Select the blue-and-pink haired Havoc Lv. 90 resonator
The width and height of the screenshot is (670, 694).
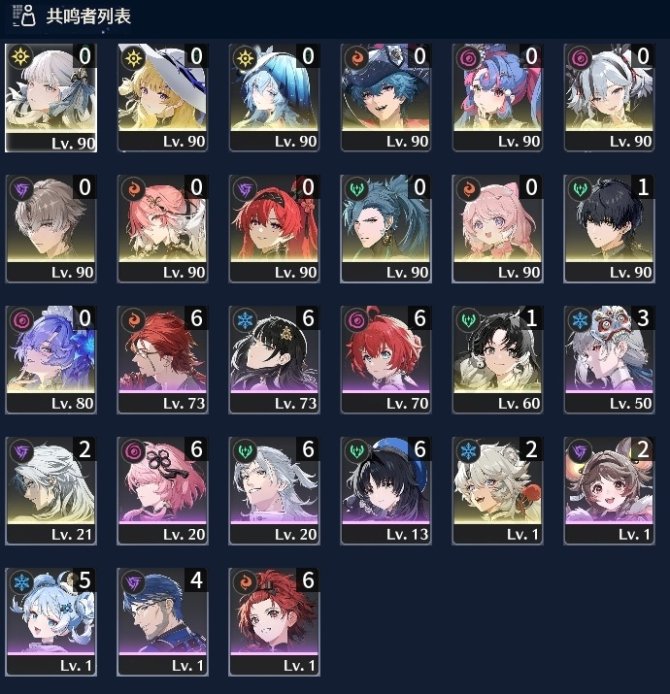[x=497, y=97]
